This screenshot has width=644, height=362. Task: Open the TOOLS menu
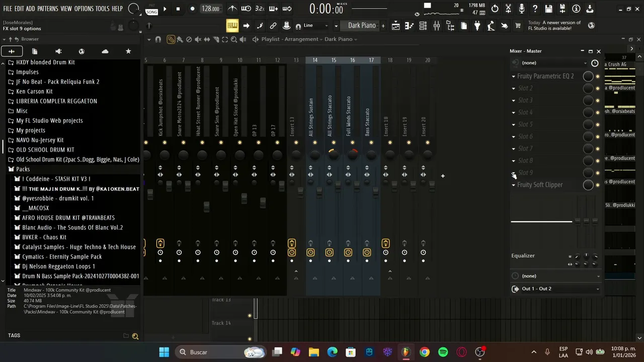[102, 9]
